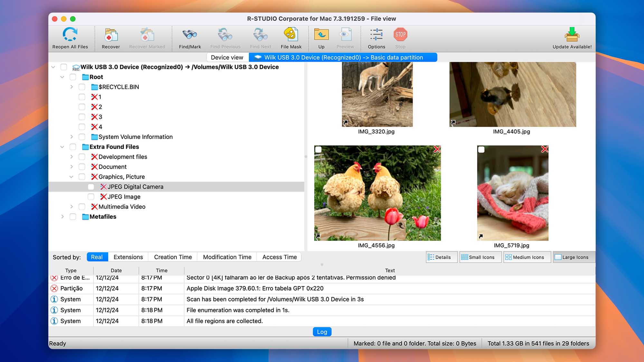This screenshot has height=362, width=644.
Task: Click the Preview toolbar icon
Action: point(345,34)
